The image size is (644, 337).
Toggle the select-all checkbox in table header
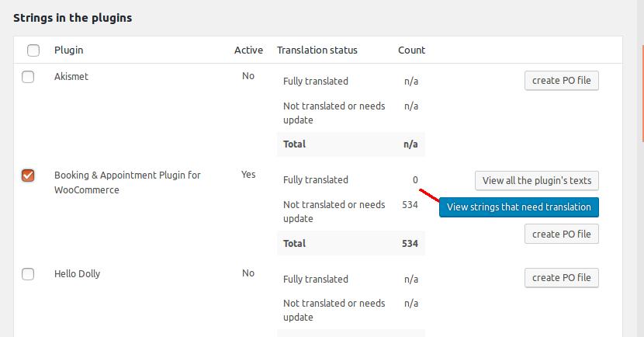pyautogui.click(x=33, y=50)
